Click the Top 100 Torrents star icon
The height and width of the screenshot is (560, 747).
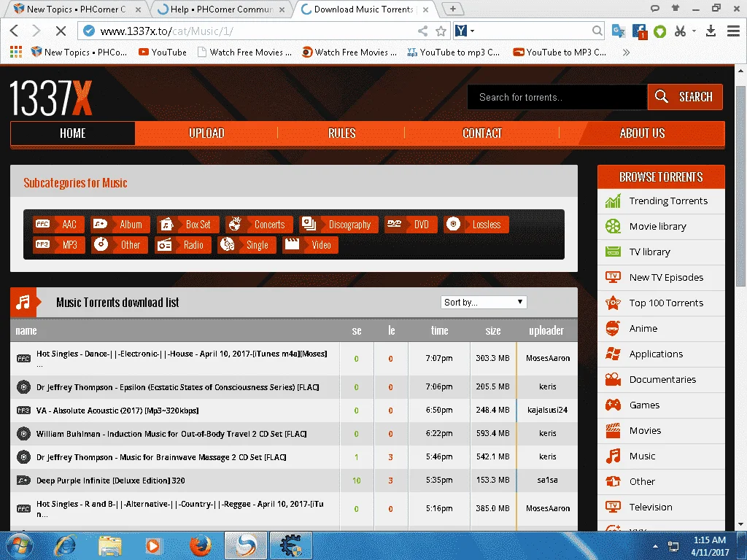point(613,303)
